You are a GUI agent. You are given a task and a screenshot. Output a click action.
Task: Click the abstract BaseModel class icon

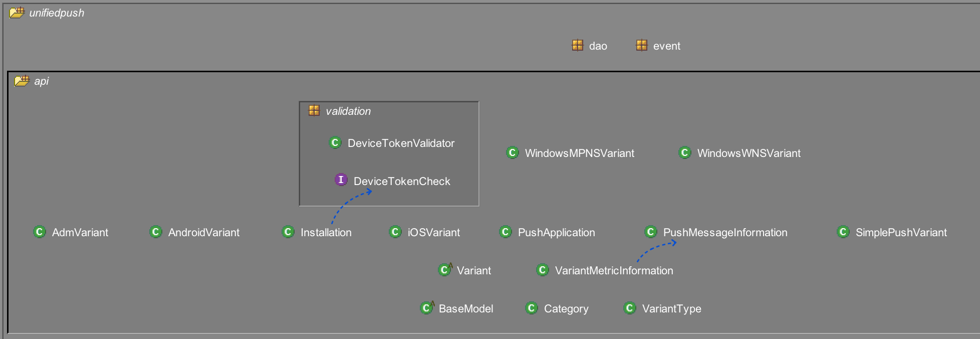[x=426, y=308]
